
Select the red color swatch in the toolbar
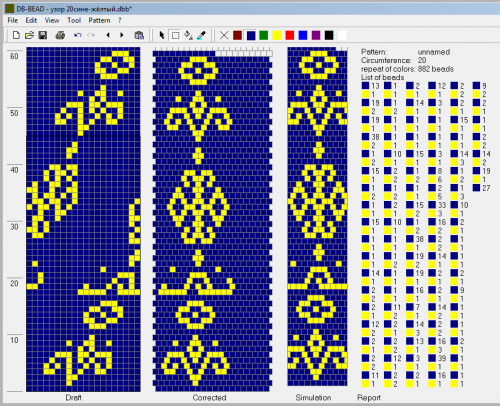click(x=290, y=35)
